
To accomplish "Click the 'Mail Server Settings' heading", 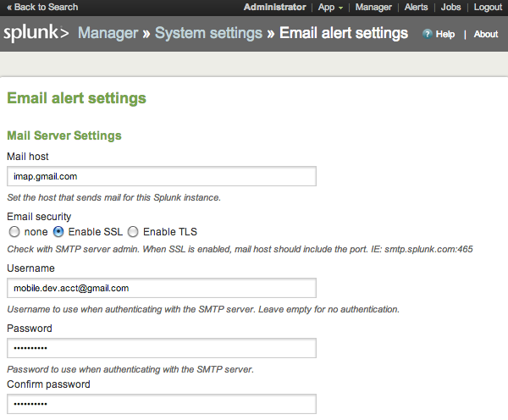I will [x=64, y=135].
